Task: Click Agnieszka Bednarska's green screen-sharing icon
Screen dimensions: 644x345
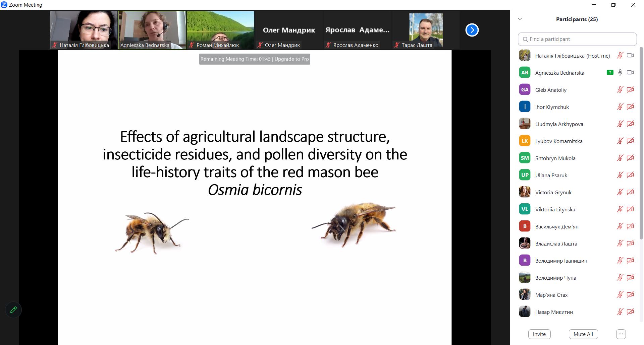Action: click(610, 72)
